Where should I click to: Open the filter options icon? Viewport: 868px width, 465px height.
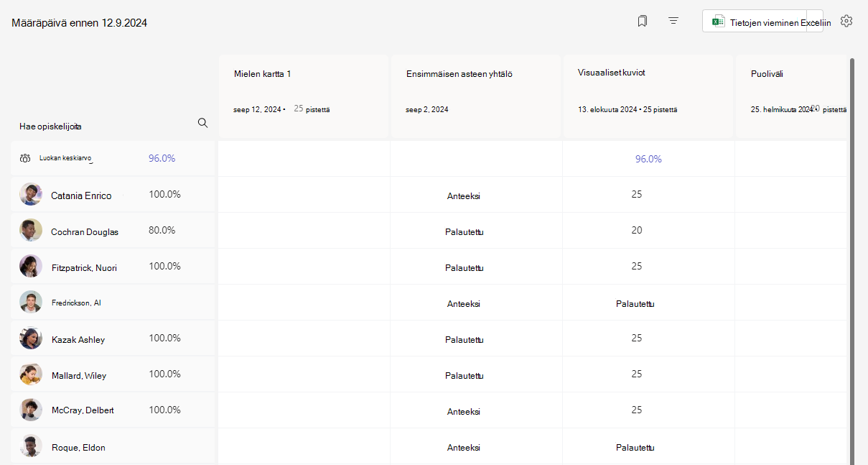(x=673, y=22)
